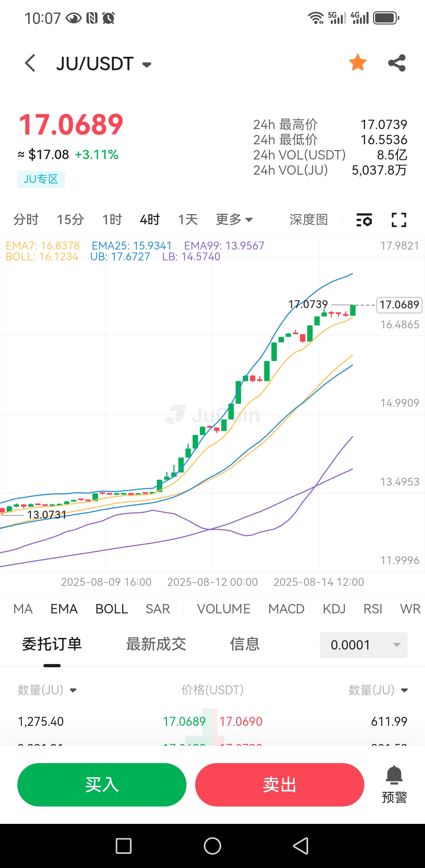Tap the EMA25: 15.9341 legend

[x=132, y=246]
